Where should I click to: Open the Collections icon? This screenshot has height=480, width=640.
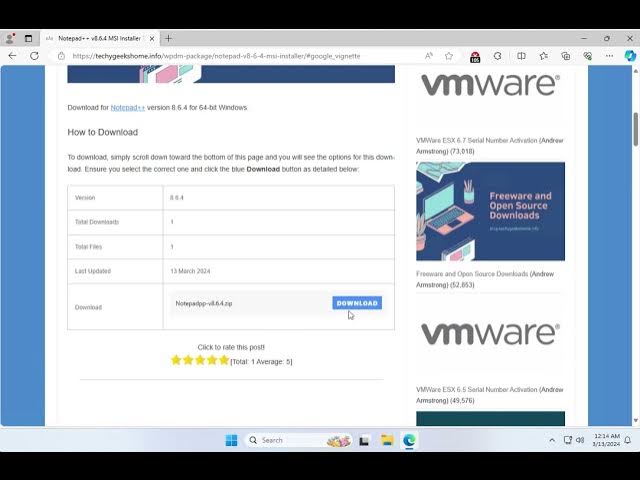click(x=566, y=56)
